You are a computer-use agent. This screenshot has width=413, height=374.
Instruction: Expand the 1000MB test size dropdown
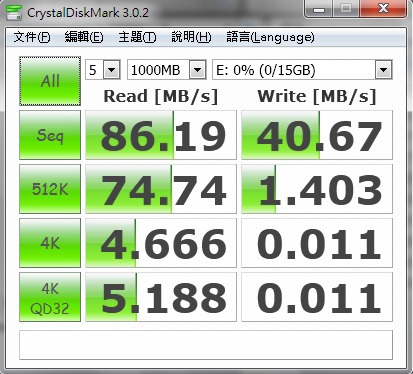[x=167, y=70]
